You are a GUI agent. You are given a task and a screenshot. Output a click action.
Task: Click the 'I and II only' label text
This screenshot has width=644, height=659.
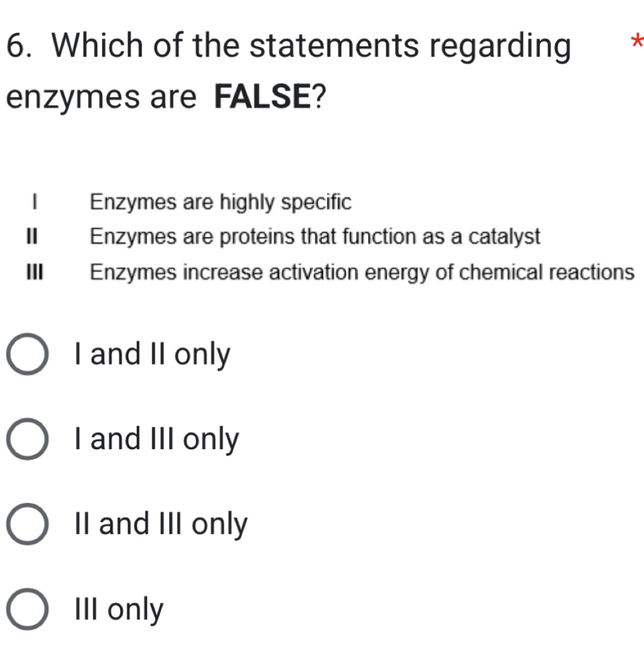(x=152, y=354)
